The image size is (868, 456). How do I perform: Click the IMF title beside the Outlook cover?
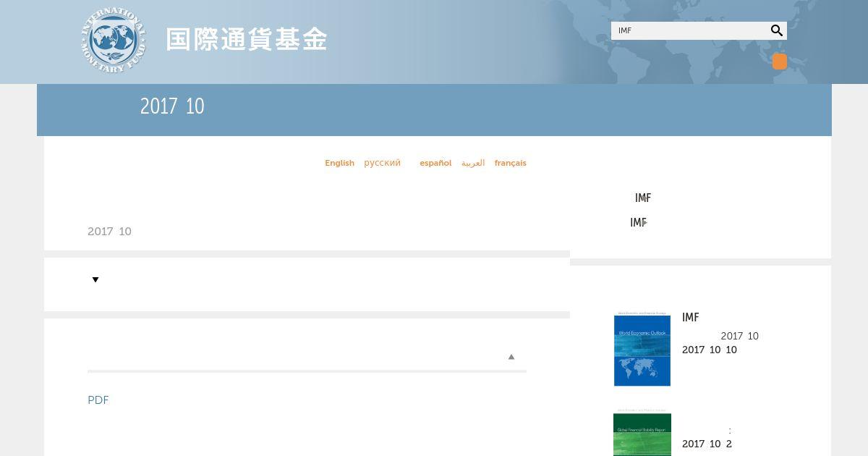690,317
